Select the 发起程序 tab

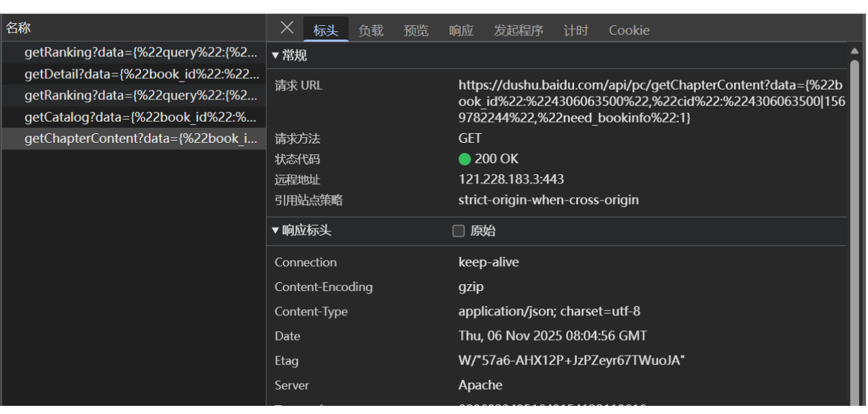pyautogui.click(x=518, y=31)
